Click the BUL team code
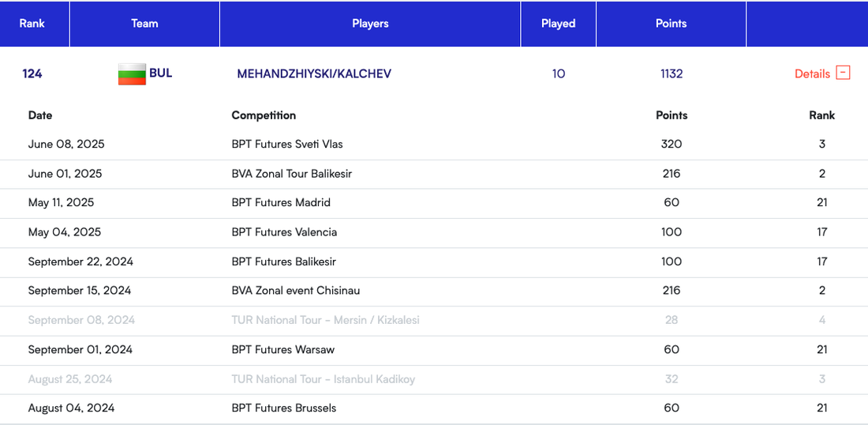868x425 pixels. click(x=161, y=73)
